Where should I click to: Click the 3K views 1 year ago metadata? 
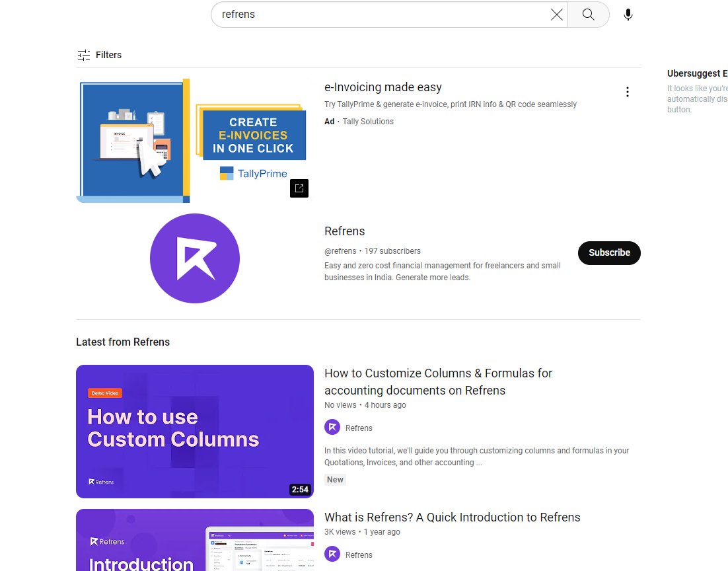[362, 531]
